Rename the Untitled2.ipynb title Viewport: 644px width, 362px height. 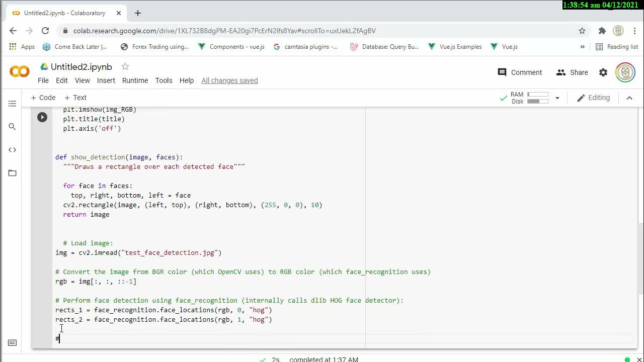click(x=81, y=66)
